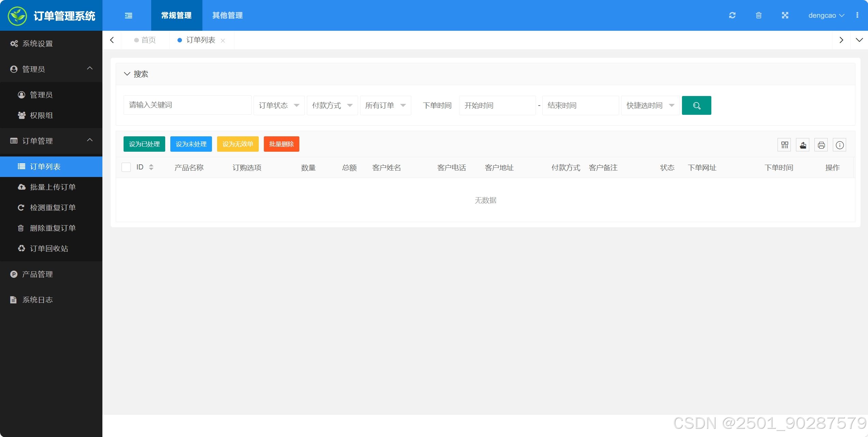This screenshot has height=437, width=868.
Task: Click the export/download icon in table toolbar
Action: [803, 145]
